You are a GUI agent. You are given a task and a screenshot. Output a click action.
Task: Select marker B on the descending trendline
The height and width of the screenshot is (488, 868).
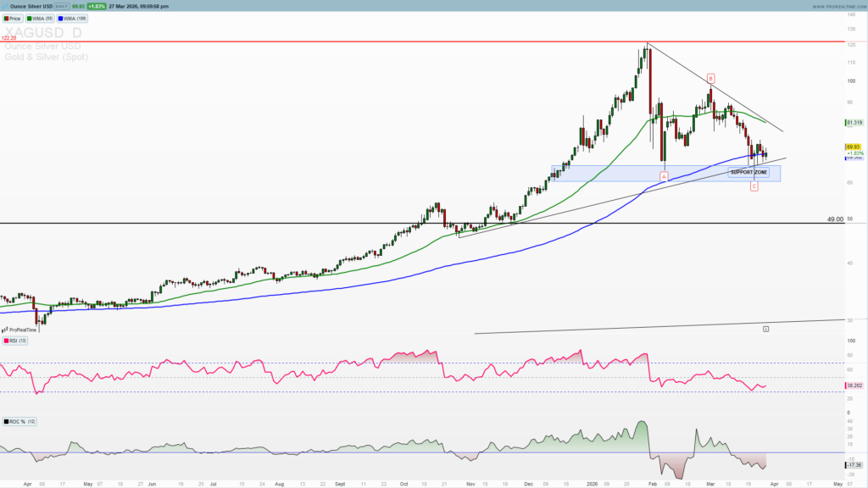(711, 78)
